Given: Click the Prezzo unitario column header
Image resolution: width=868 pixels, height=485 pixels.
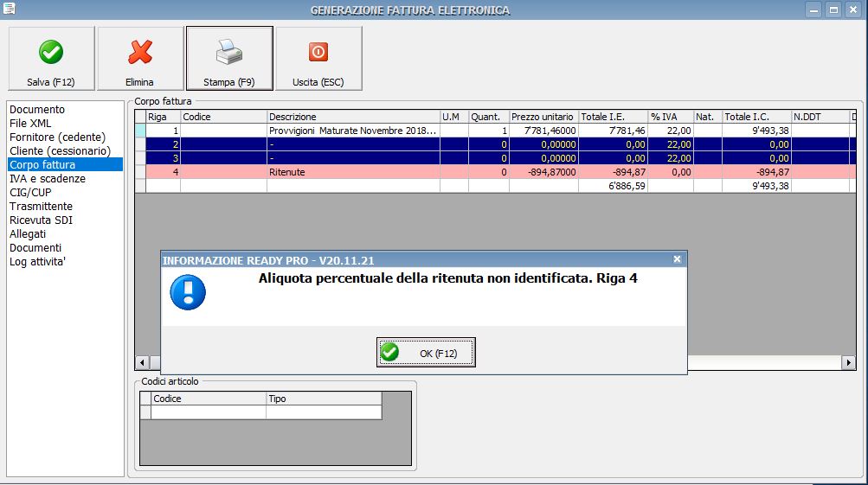Looking at the screenshot, I should tap(543, 117).
